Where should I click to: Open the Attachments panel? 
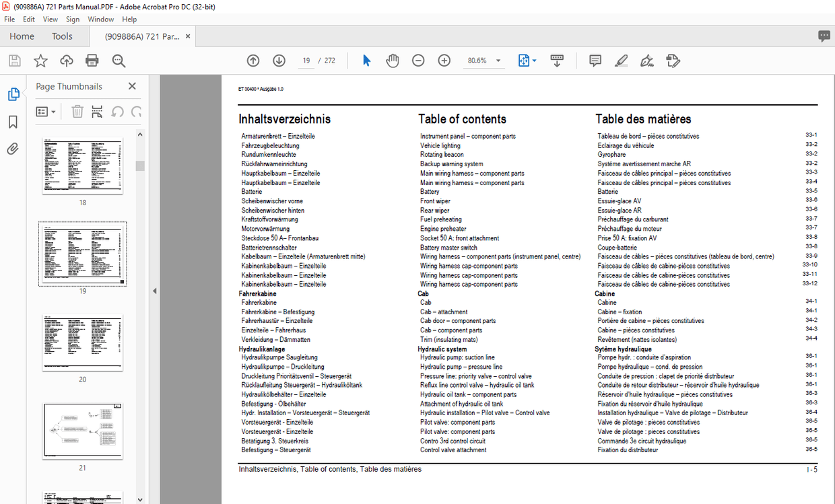click(14, 149)
